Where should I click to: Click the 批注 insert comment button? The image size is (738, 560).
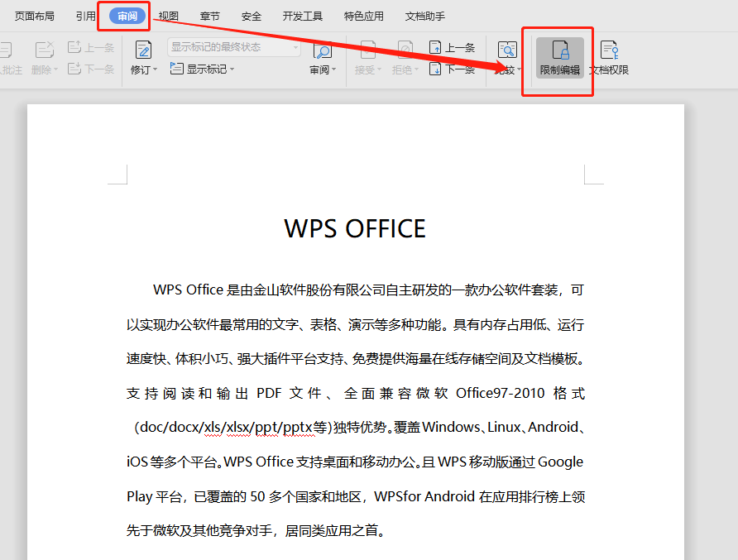[x=11, y=58]
